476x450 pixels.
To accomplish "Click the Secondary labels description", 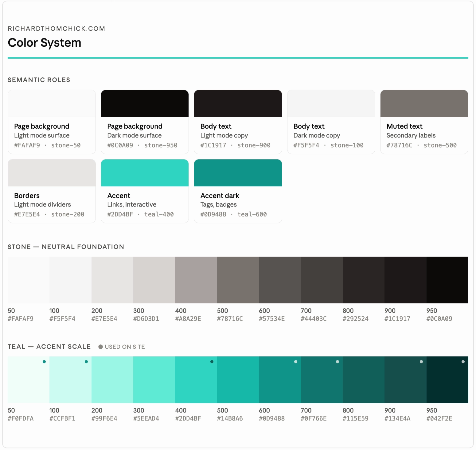I will click(411, 135).
